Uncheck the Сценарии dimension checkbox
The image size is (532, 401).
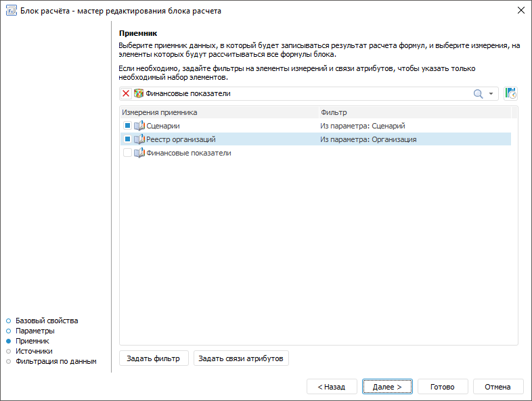[x=127, y=126]
